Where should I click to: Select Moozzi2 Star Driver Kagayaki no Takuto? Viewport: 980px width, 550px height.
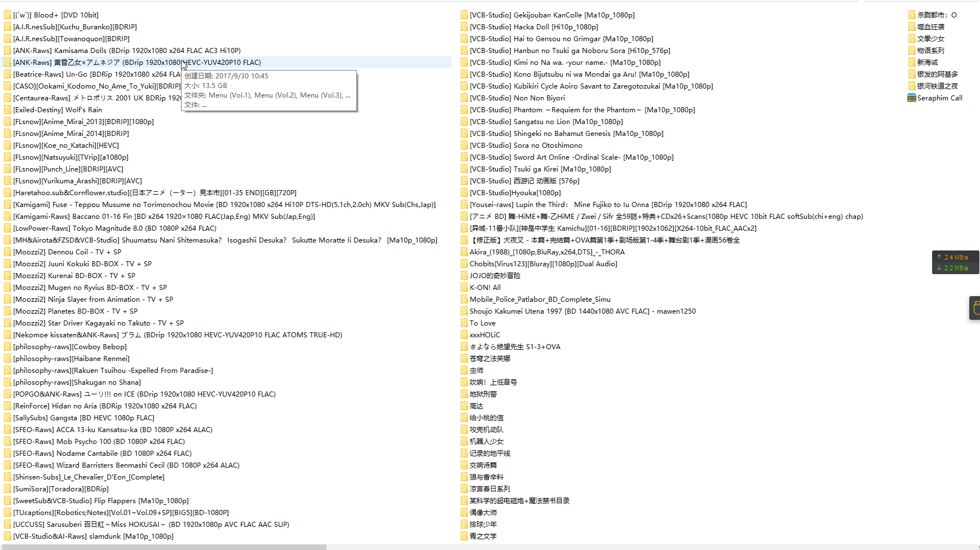pos(99,323)
